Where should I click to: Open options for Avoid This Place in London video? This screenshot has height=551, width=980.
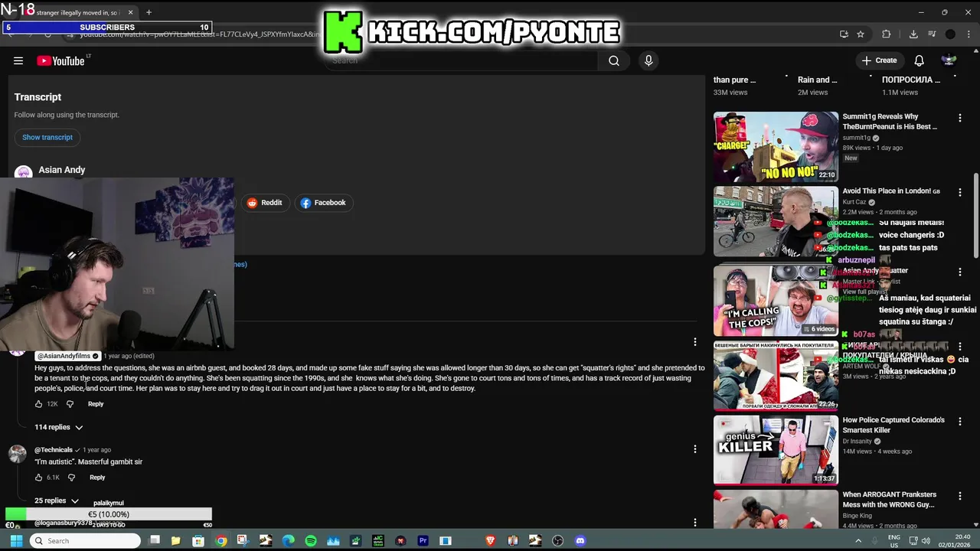[x=959, y=193]
